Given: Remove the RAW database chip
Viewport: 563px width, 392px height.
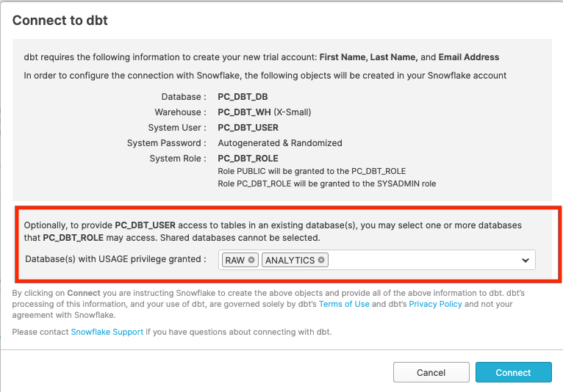Looking at the screenshot, I should click(251, 260).
